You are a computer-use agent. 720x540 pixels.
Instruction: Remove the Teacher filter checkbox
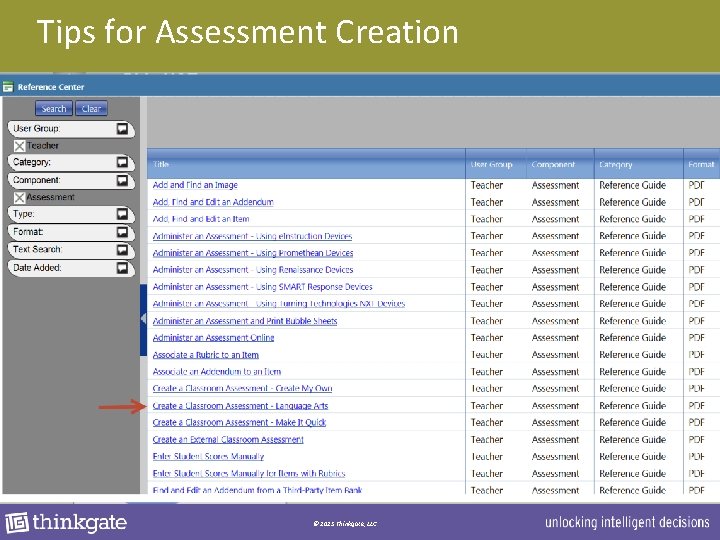[19, 146]
